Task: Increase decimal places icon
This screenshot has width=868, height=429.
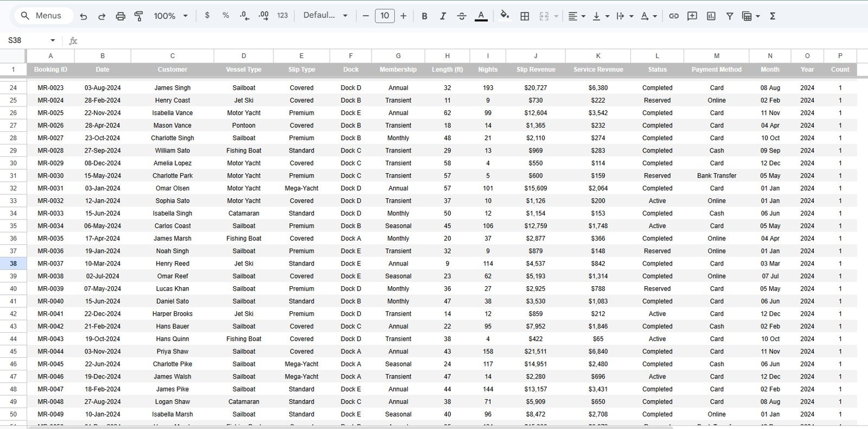Action: coord(264,16)
